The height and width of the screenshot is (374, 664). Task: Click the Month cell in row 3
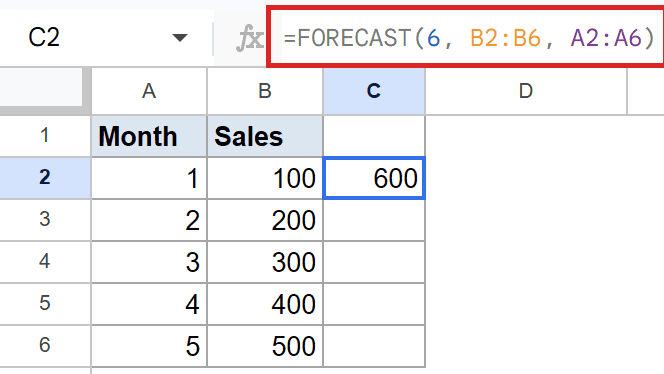pos(149,219)
